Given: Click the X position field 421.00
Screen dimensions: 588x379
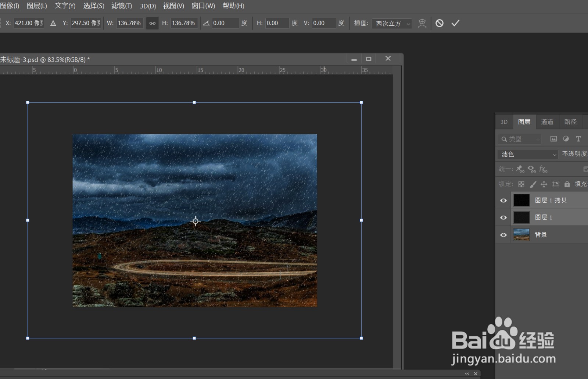Looking at the screenshot, I should (x=29, y=23).
